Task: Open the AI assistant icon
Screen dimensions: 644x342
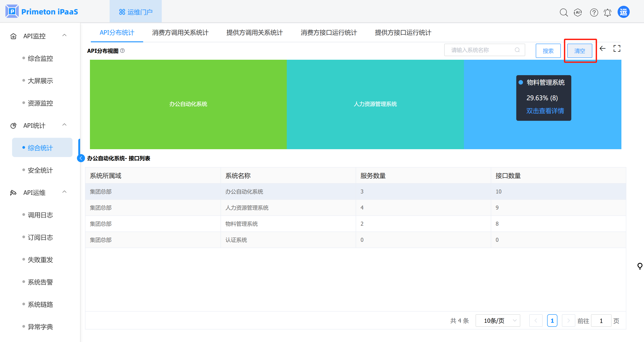Action: [578, 12]
